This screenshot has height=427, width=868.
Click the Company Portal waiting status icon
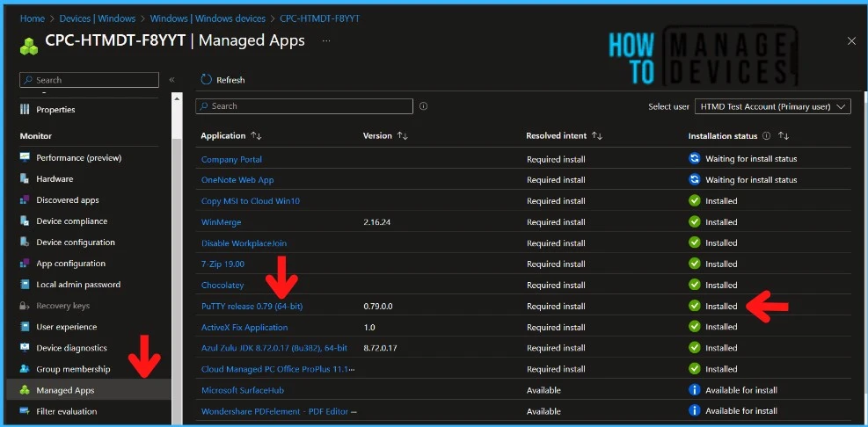coord(694,159)
